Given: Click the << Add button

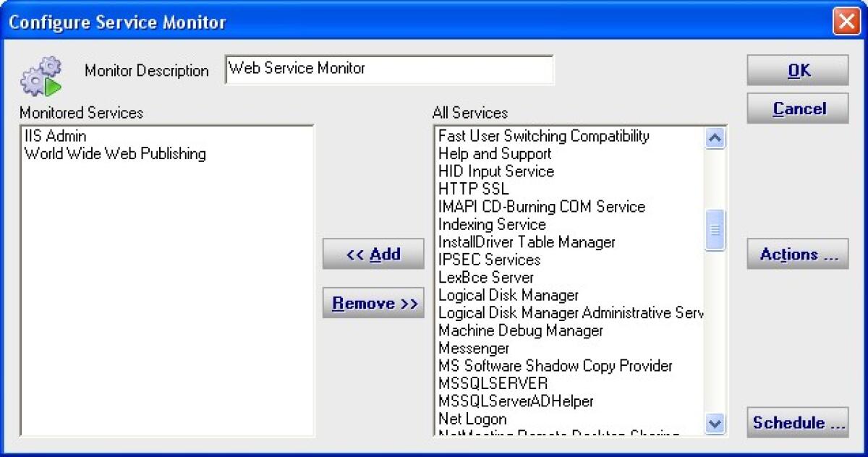Looking at the screenshot, I should (x=373, y=254).
